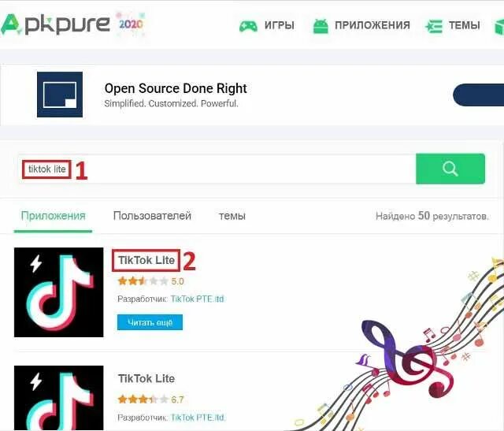Open the ТЕМЫ menu item
The height and width of the screenshot is (431, 504).
pos(465,25)
